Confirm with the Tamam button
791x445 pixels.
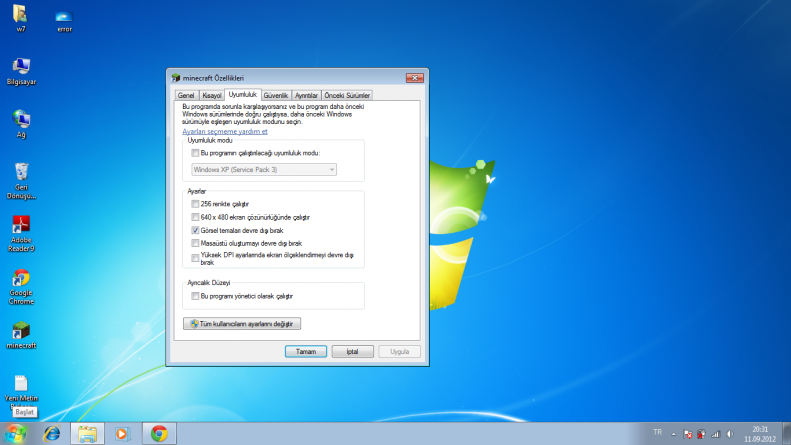(306, 351)
